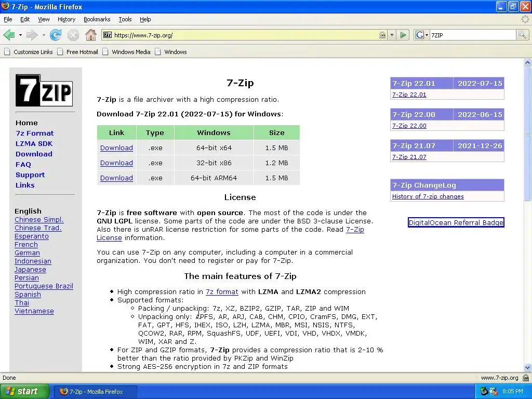
Task: Download the 32-bit x86 .exe
Action: tap(116, 163)
